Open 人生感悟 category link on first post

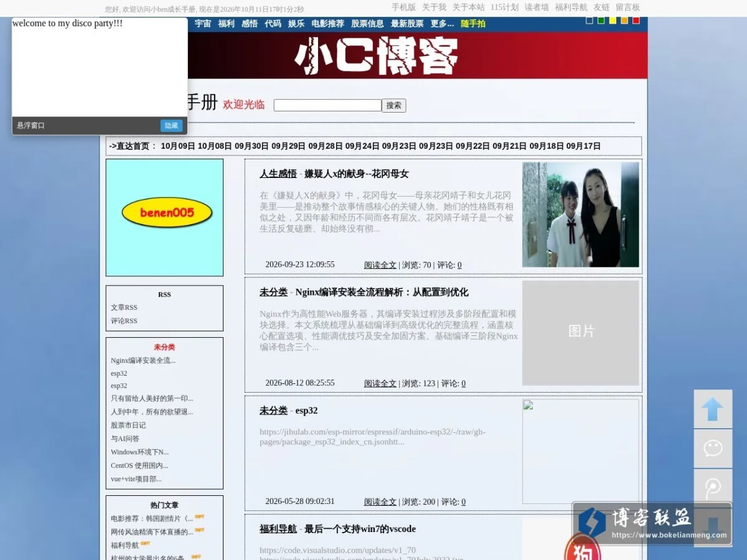(278, 174)
